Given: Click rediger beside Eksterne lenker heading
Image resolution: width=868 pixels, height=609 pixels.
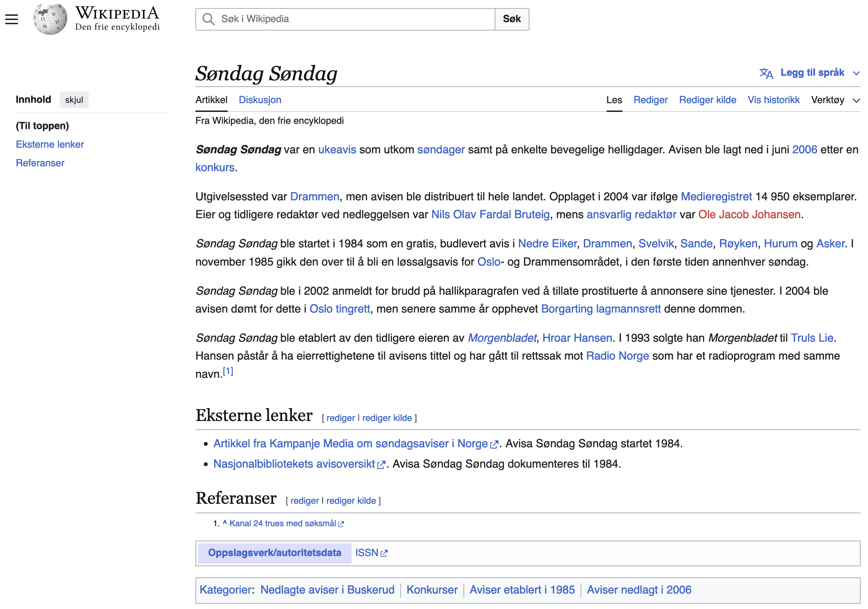Looking at the screenshot, I should [x=341, y=419].
